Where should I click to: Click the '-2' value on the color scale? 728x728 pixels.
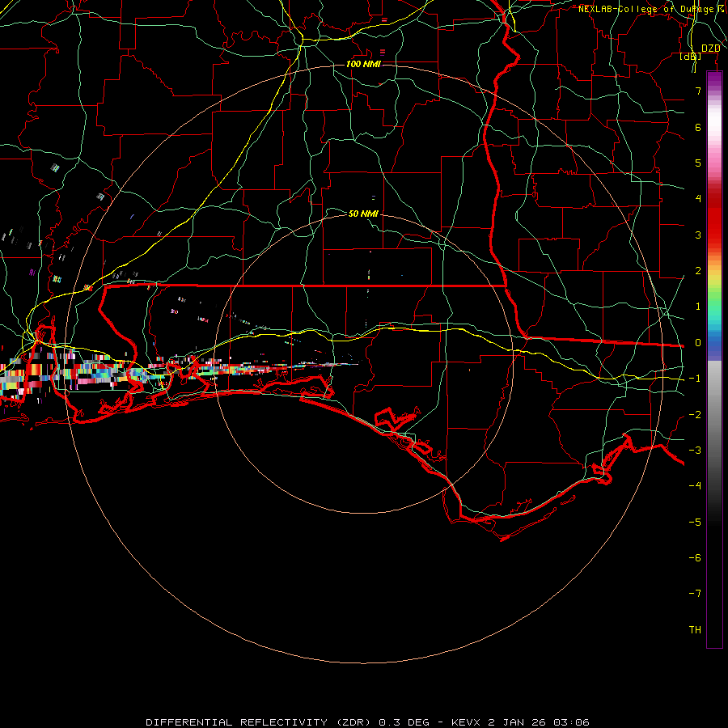695,415
